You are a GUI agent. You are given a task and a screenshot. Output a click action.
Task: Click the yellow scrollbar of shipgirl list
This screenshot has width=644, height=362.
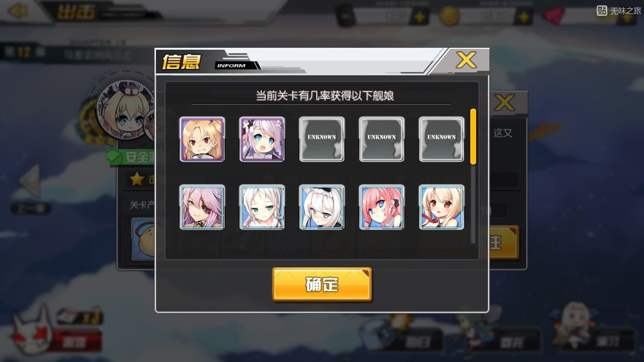[x=473, y=137]
